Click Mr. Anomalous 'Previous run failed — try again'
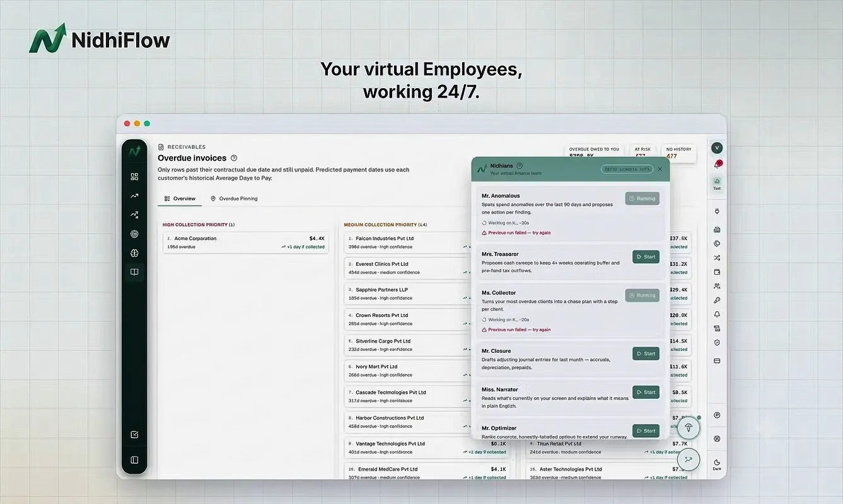The height and width of the screenshot is (504, 843). click(x=516, y=233)
